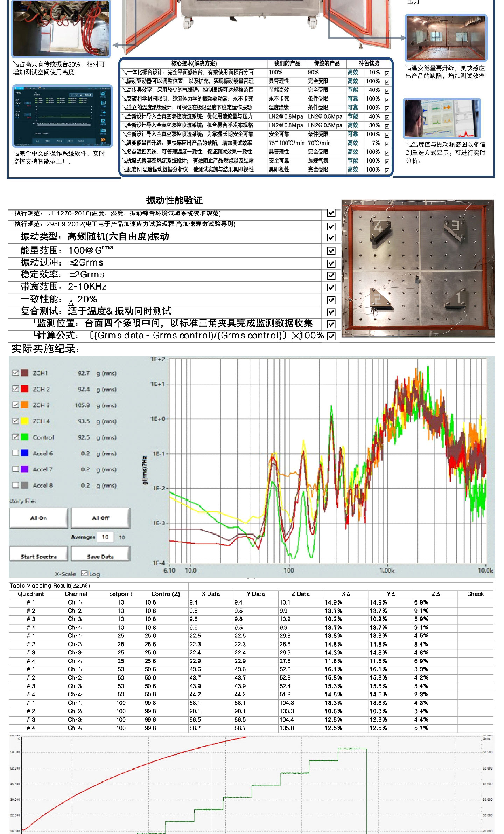
Task: Click the Save Data button
Action: pyautogui.click(x=100, y=556)
